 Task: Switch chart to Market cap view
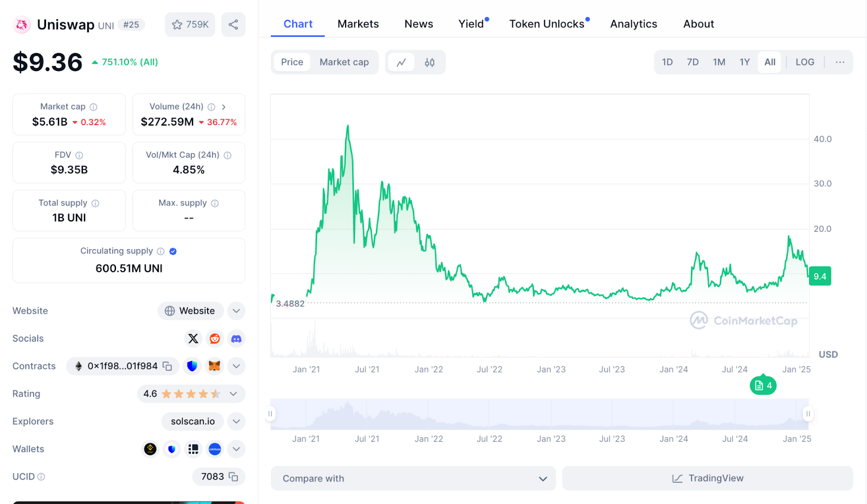[x=344, y=62]
